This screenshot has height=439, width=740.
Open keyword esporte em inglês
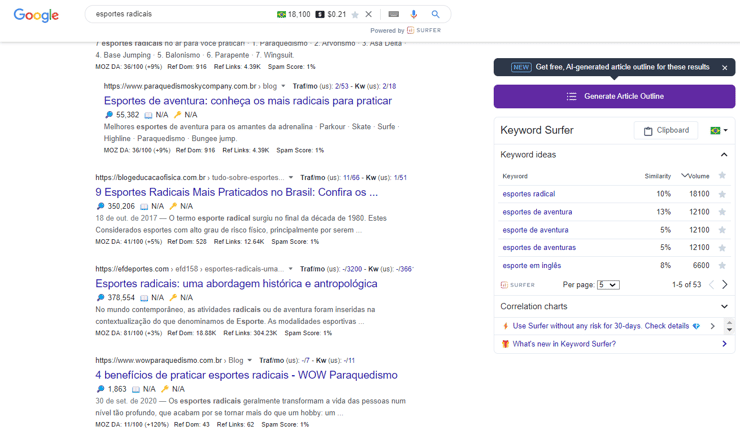pos(532,265)
